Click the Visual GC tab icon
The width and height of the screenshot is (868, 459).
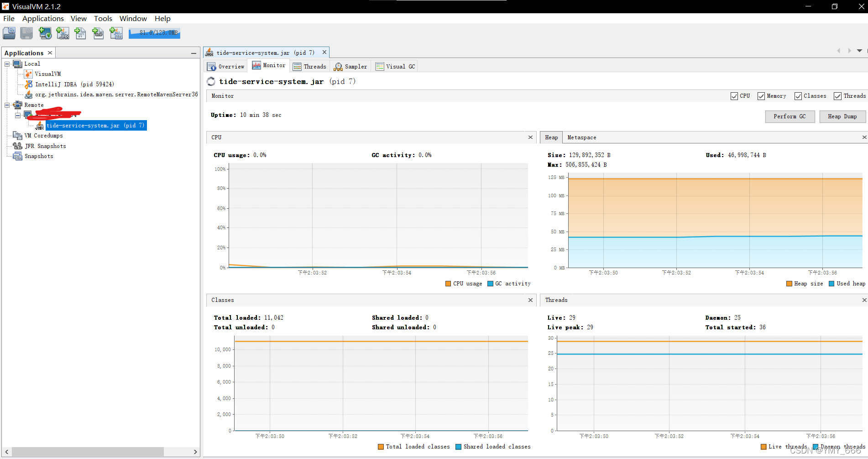coord(380,67)
